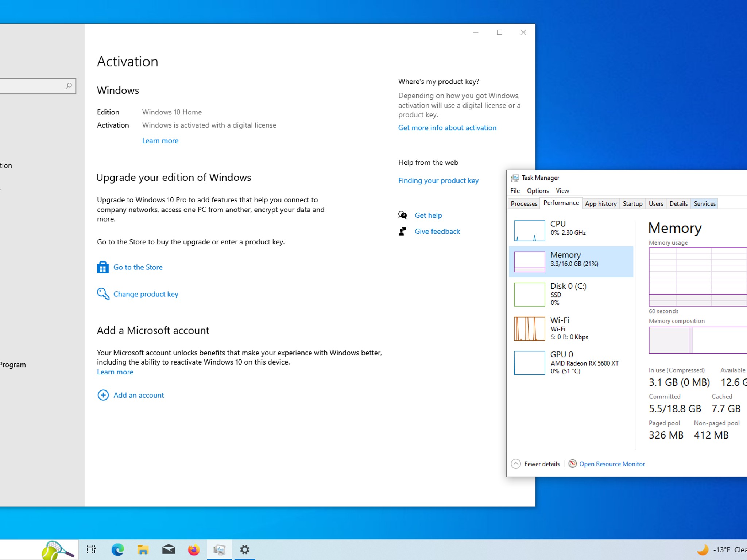Viewport: 747px width, 560px height.
Task: Open File Explorer from the taskbar
Action: (143, 549)
